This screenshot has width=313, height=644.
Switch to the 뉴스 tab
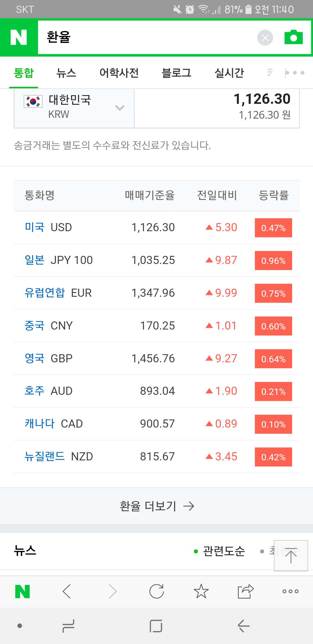point(66,73)
